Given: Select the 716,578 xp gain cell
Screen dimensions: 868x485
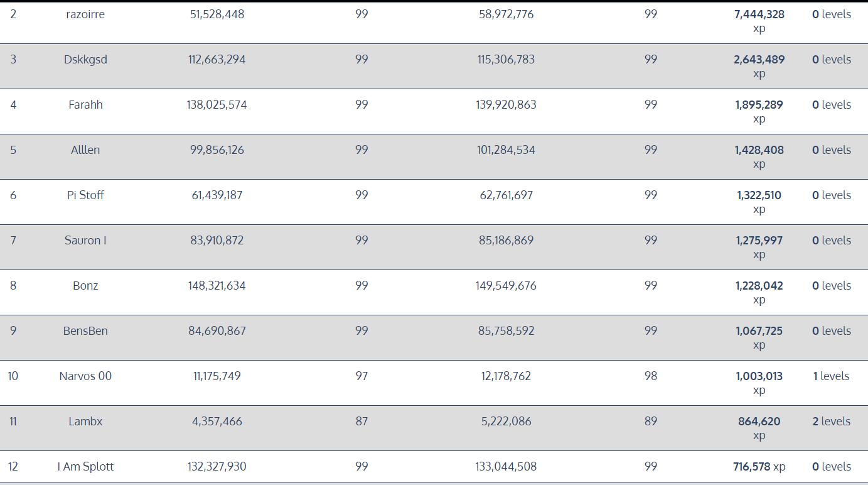Looking at the screenshot, I should coord(759,467).
